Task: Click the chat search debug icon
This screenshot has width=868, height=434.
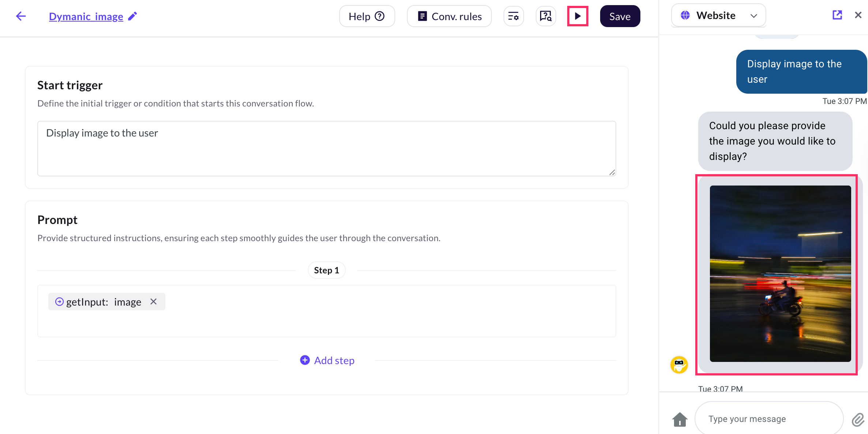Action: point(546,16)
